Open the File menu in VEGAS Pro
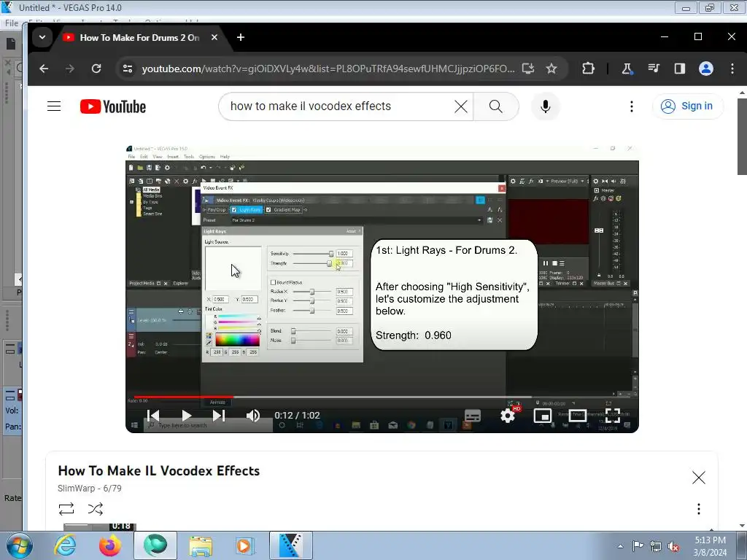 (x=12, y=23)
